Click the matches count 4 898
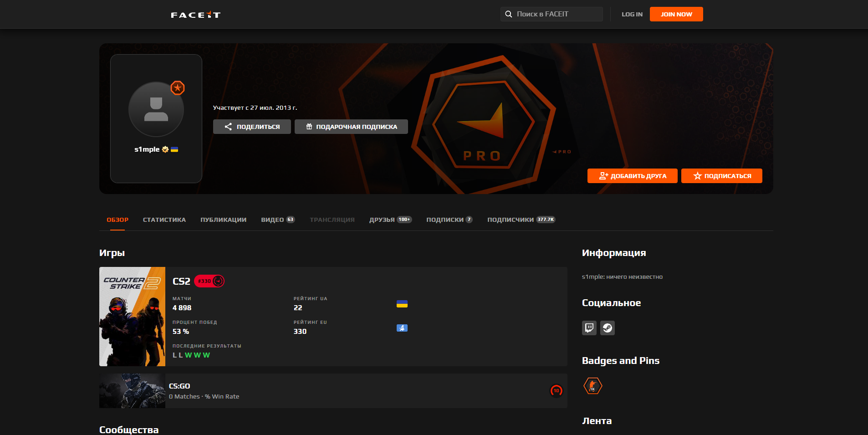Viewport: 868px width, 435px height. coord(182,308)
